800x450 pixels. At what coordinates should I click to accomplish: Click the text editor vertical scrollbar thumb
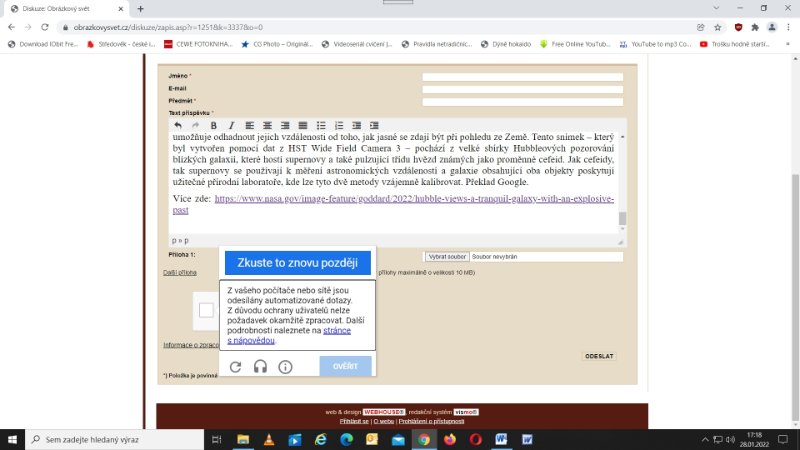(622, 218)
